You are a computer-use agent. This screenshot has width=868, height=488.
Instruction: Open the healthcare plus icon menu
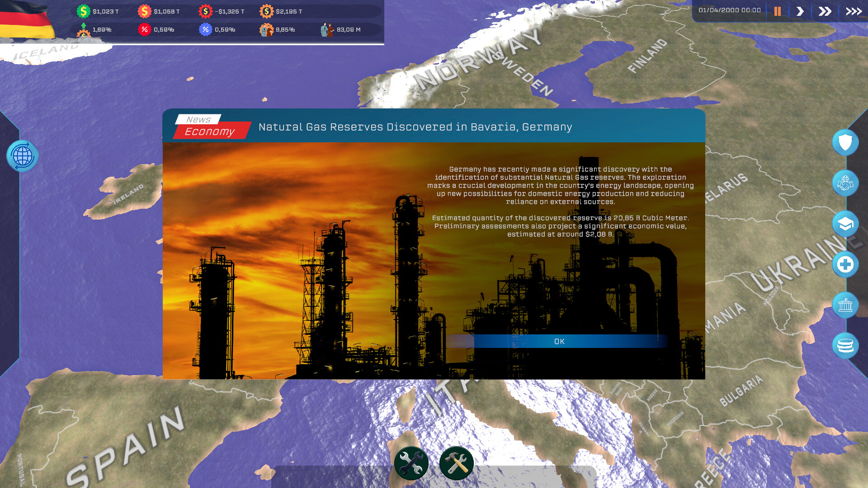coord(845,265)
